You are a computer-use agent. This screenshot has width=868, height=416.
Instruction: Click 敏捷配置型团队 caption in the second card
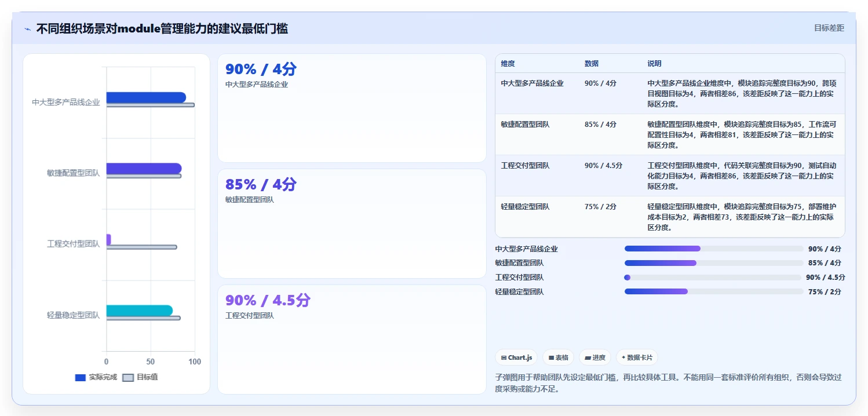point(250,200)
